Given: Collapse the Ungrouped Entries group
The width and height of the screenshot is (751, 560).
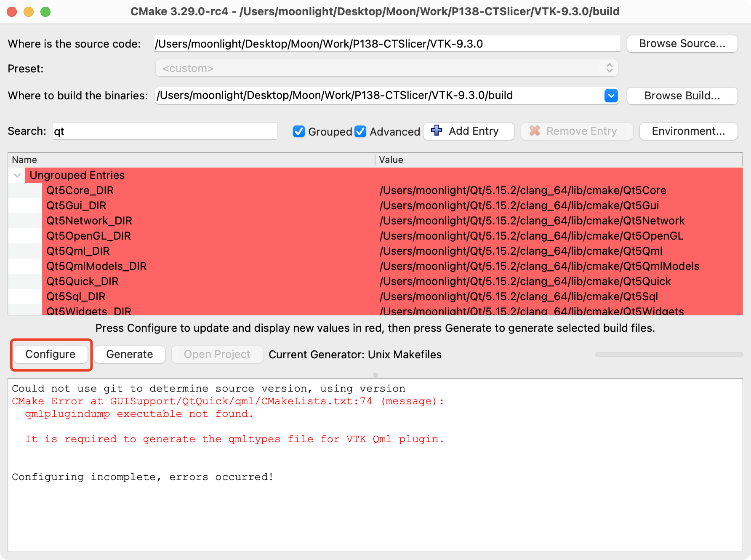Looking at the screenshot, I should 17,175.
